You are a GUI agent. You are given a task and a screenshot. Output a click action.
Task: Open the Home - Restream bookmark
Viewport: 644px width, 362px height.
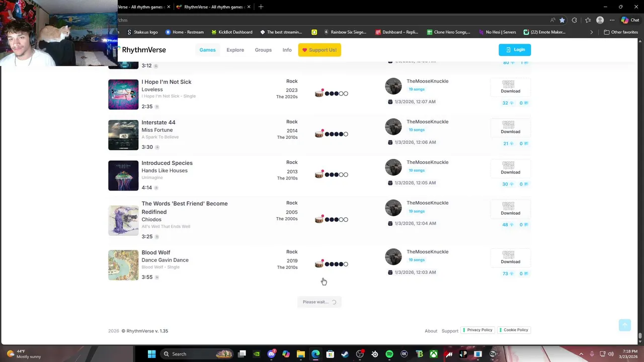tap(185, 32)
